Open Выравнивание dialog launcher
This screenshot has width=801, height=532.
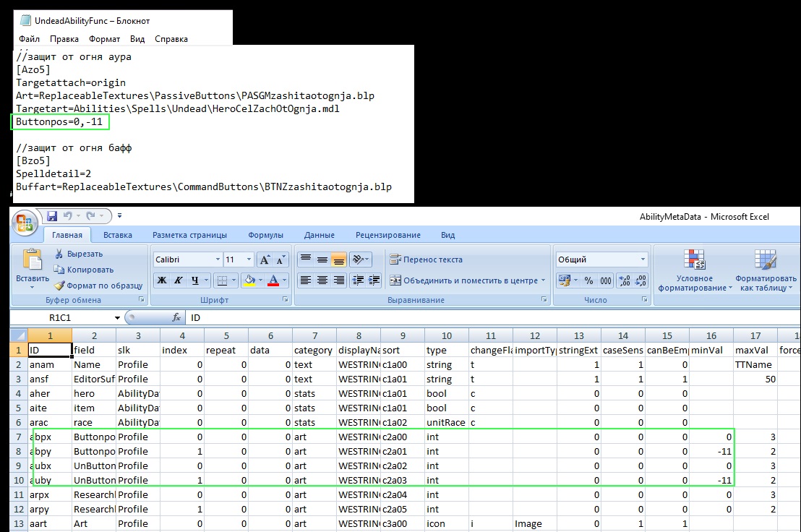click(x=544, y=300)
